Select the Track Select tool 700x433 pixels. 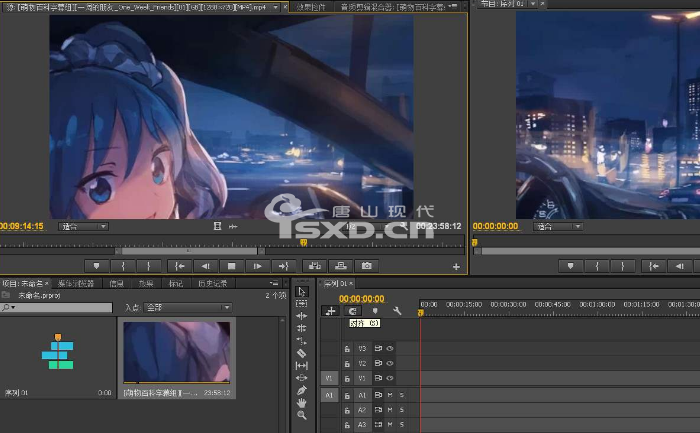301,304
